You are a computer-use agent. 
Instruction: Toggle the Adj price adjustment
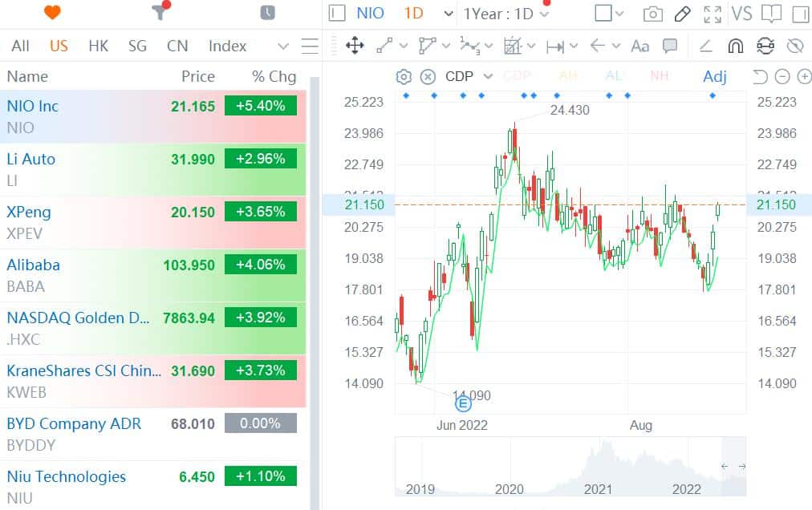pos(714,77)
